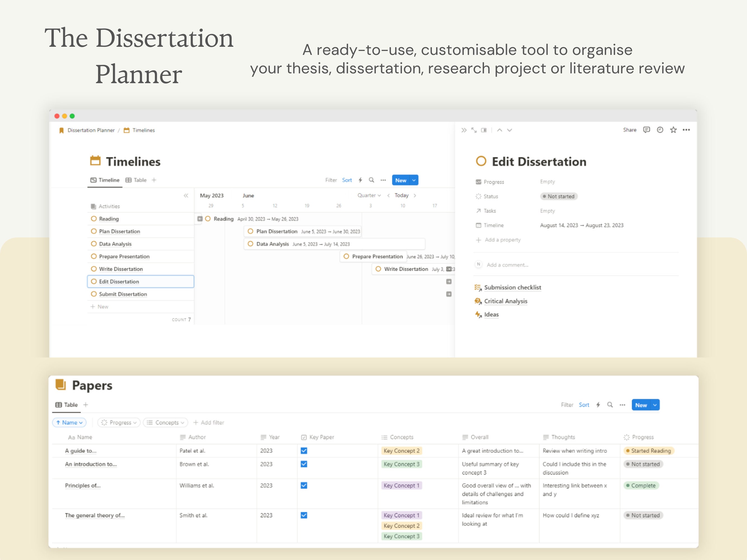The width and height of the screenshot is (747, 560).
Task: Open more options menu in the side panel
Action: 686,130
